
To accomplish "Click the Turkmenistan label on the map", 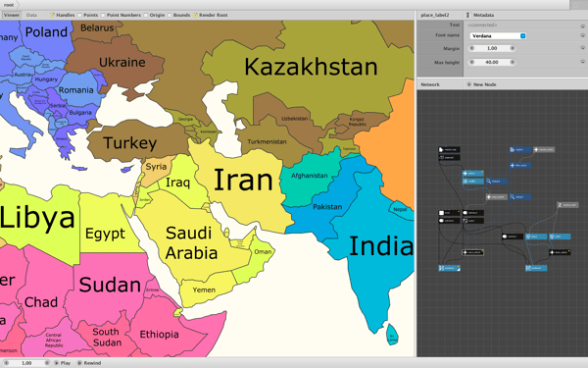I will pyautogui.click(x=267, y=141).
